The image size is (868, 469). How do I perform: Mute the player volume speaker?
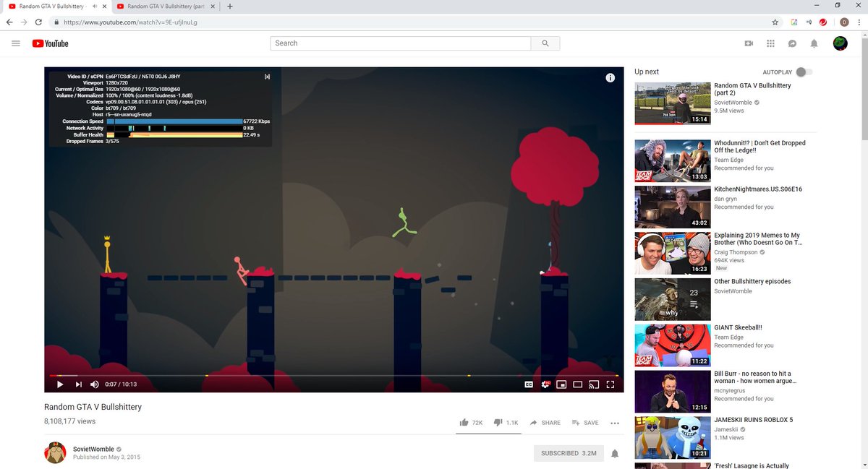(x=95, y=384)
